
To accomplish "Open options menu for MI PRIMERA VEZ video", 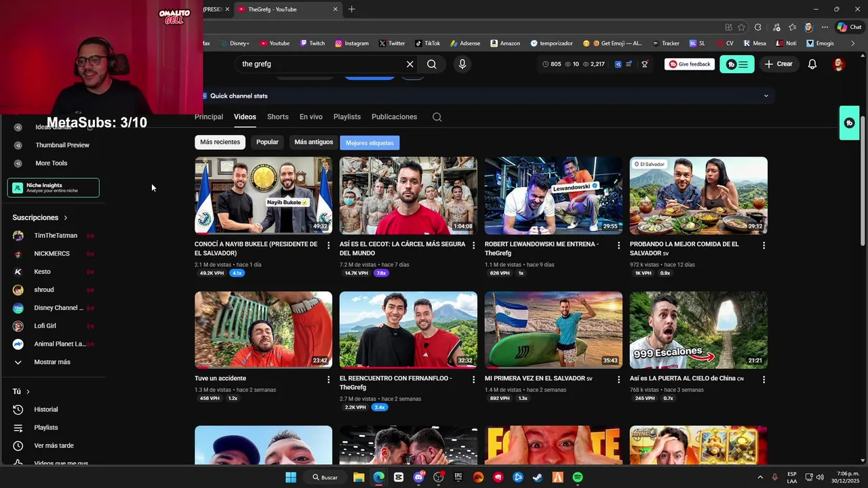I will (x=618, y=380).
